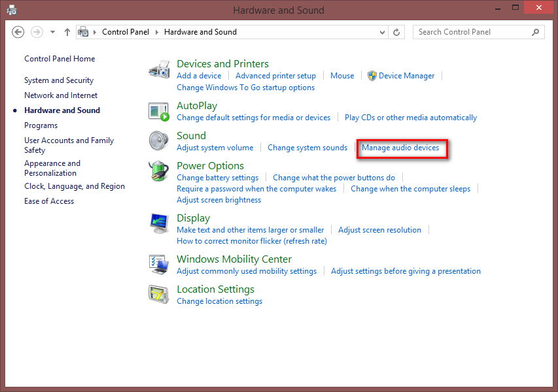The image size is (558, 392).
Task: Change Windows To Go startup options
Action: (245, 88)
